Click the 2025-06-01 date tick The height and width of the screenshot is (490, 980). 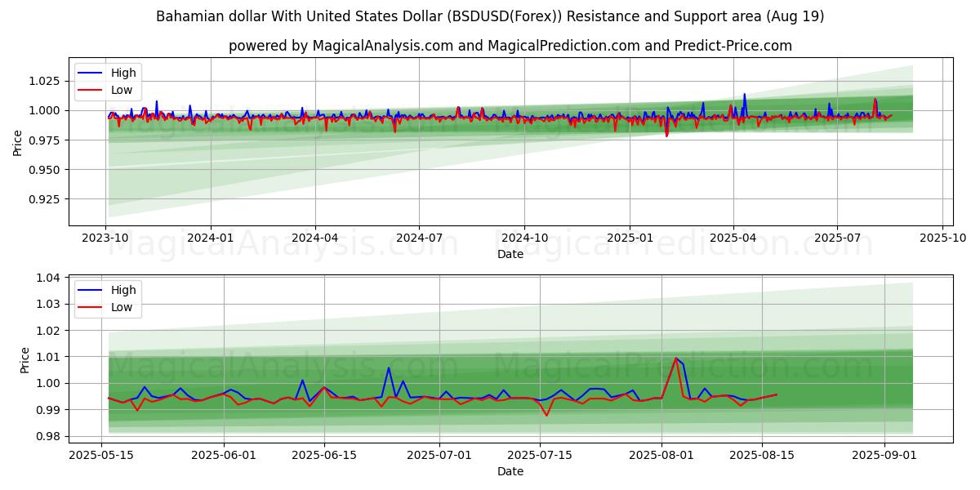click(224, 456)
